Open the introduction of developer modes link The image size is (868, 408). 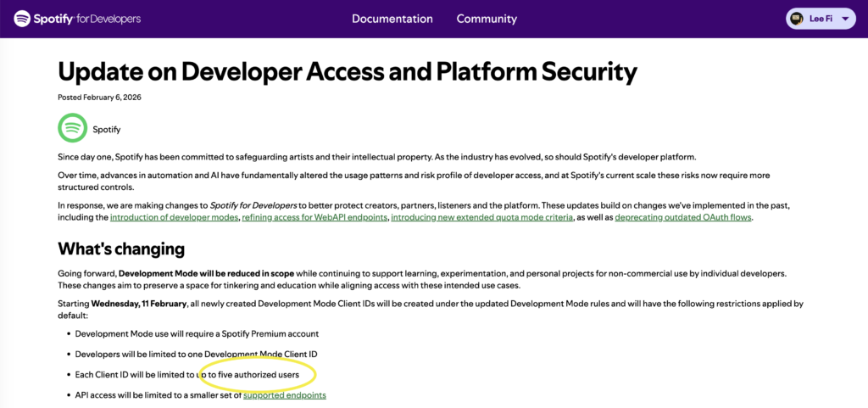pyautogui.click(x=175, y=217)
